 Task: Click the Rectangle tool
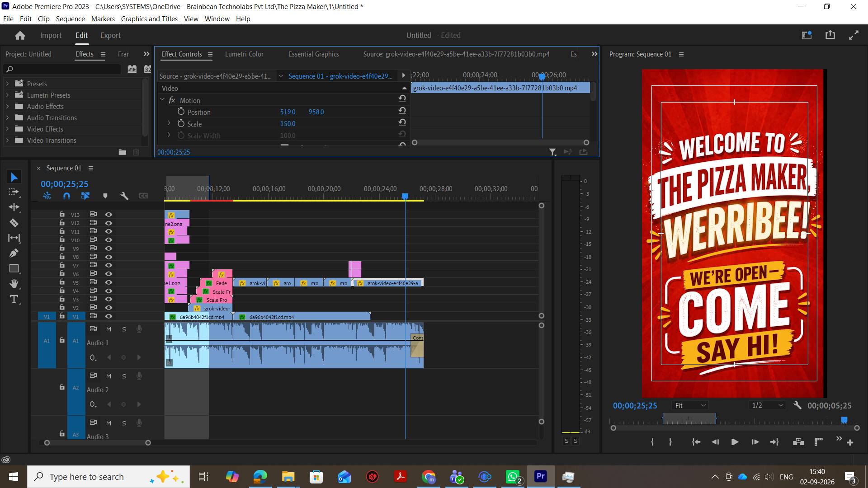click(x=14, y=268)
